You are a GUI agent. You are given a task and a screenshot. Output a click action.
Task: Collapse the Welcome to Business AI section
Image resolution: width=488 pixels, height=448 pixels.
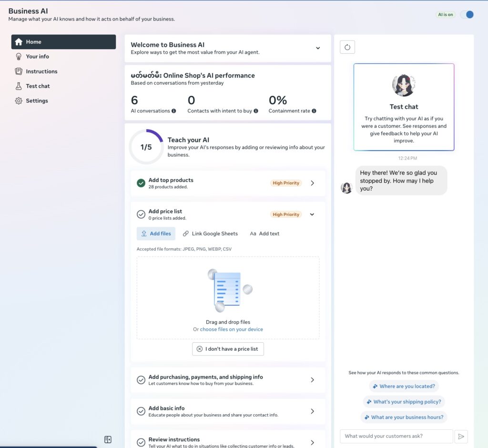(318, 48)
